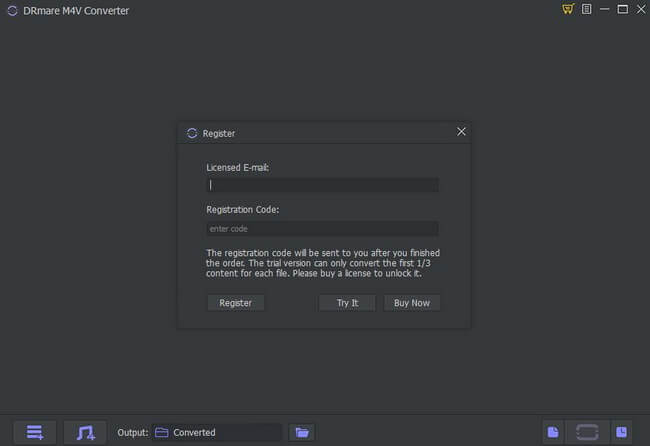Viewport: 650px width, 446px height.
Task: Click the "Output:" label text
Action: (133, 432)
